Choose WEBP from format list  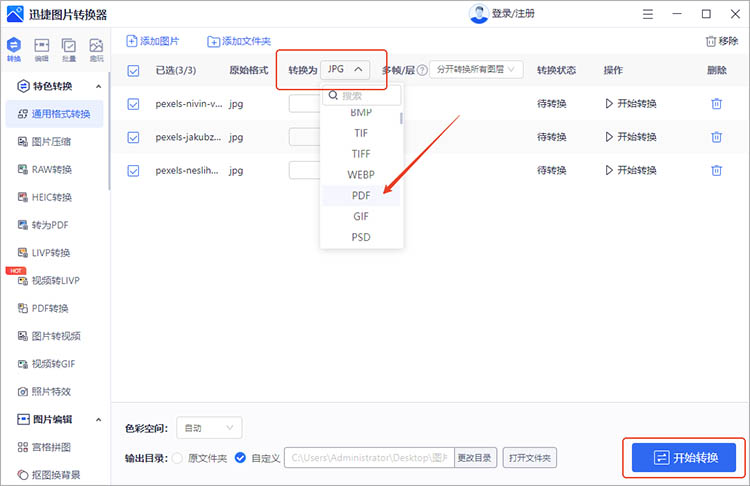pyautogui.click(x=361, y=175)
